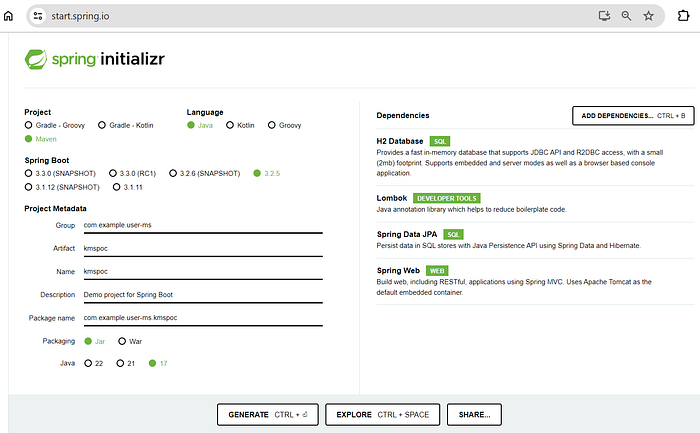
Task: Choose Kotlin as the language
Action: pos(240,125)
